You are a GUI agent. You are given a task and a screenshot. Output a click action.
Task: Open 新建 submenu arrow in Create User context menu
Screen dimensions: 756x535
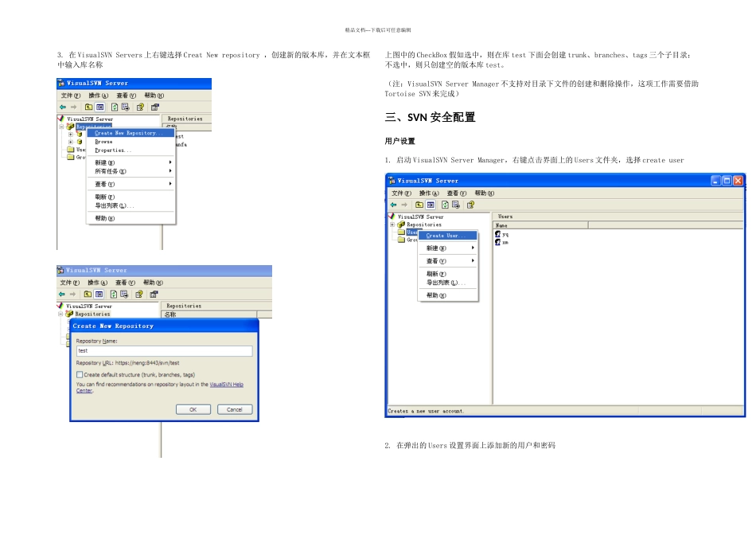click(x=473, y=248)
